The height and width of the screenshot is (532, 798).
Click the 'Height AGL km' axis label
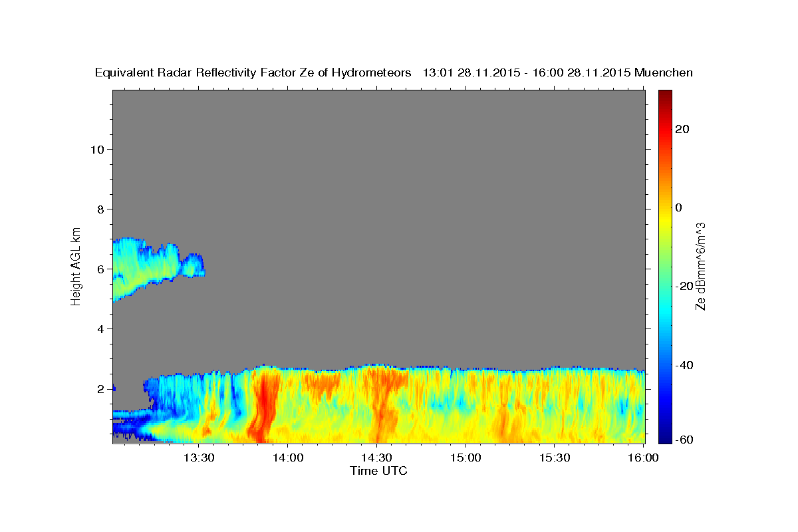[x=76, y=266]
